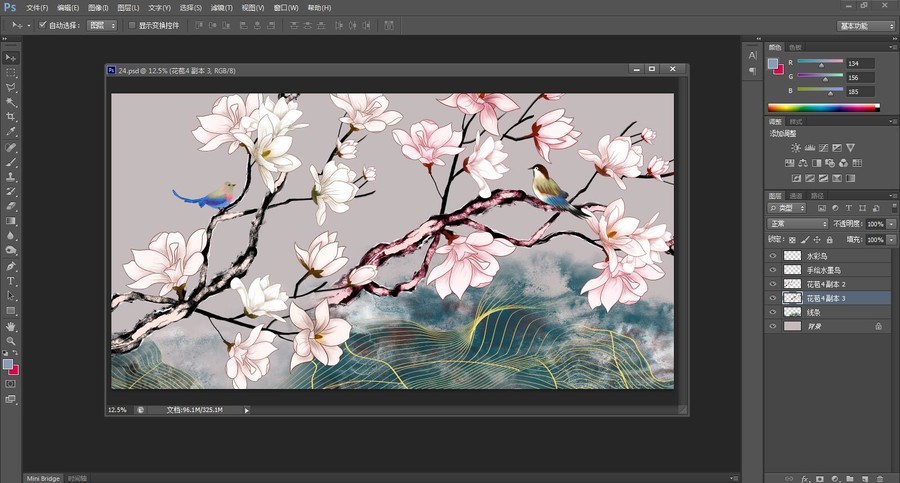This screenshot has height=483, width=900.
Task: Uncheck the 自动选择 checkbox
Action: click(x=42, y=25)
